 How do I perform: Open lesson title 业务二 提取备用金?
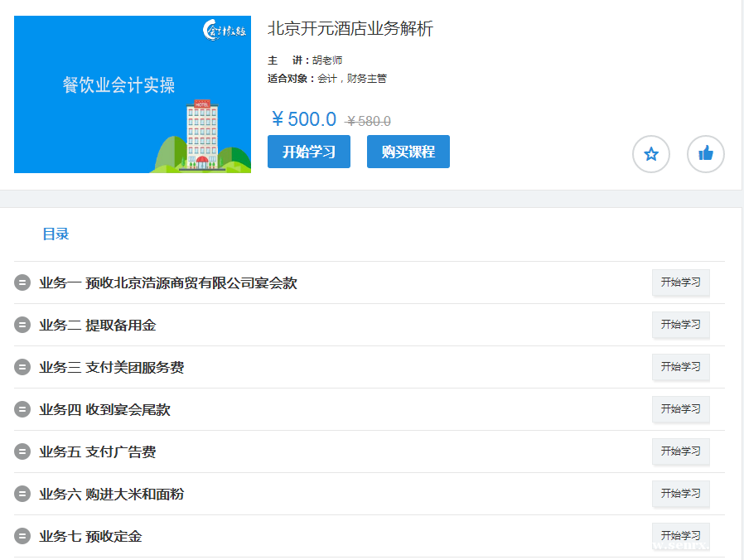[98, 326]
